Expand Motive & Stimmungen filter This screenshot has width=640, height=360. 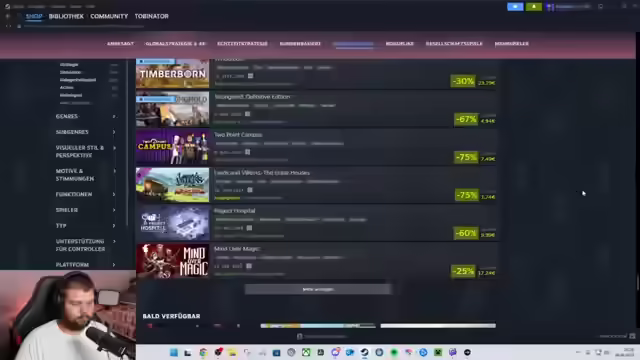[x=85, y=175]
